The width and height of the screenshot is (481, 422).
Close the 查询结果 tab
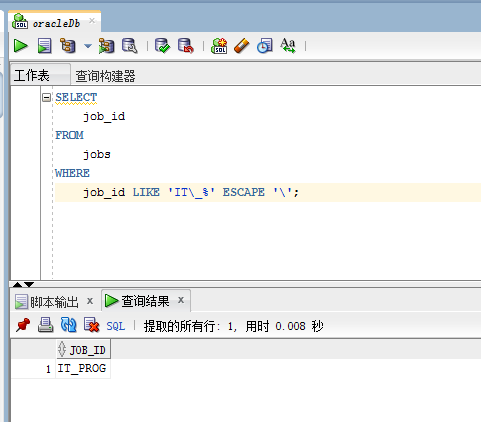point(181,300)
